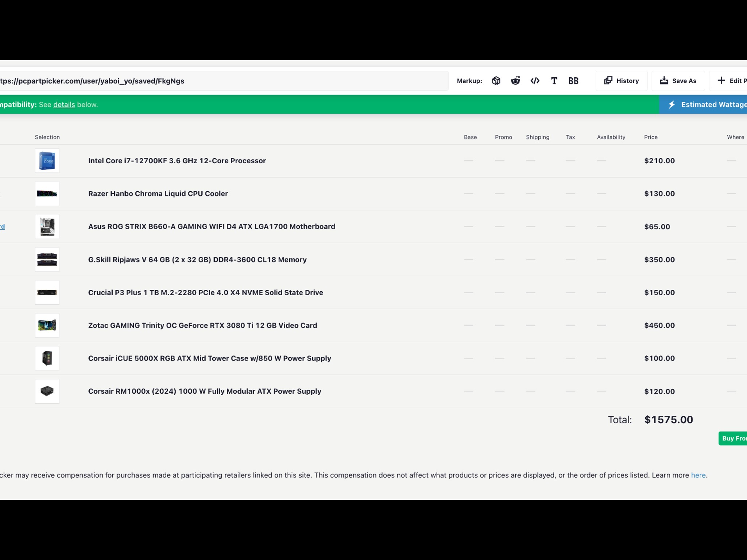Choose the BB code markup icon
Image resolution: width=747 pixels, height=560 pixels.
tap(573, 81)
